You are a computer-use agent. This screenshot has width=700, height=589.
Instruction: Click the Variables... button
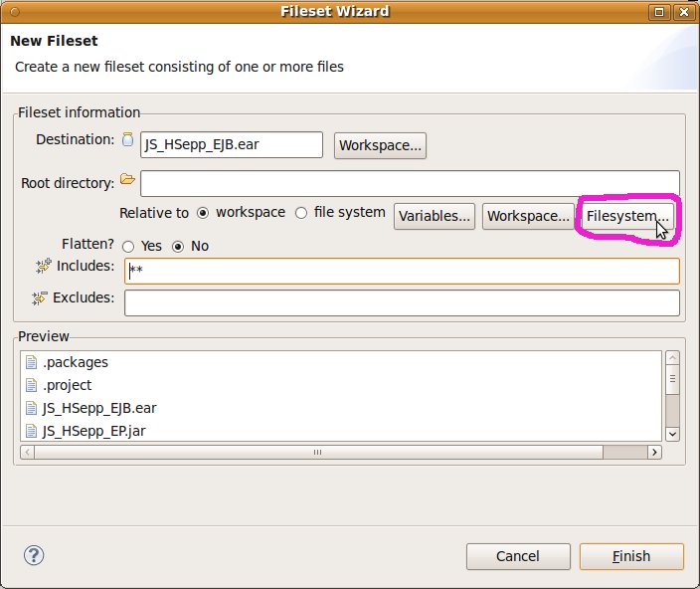[434, 216]
